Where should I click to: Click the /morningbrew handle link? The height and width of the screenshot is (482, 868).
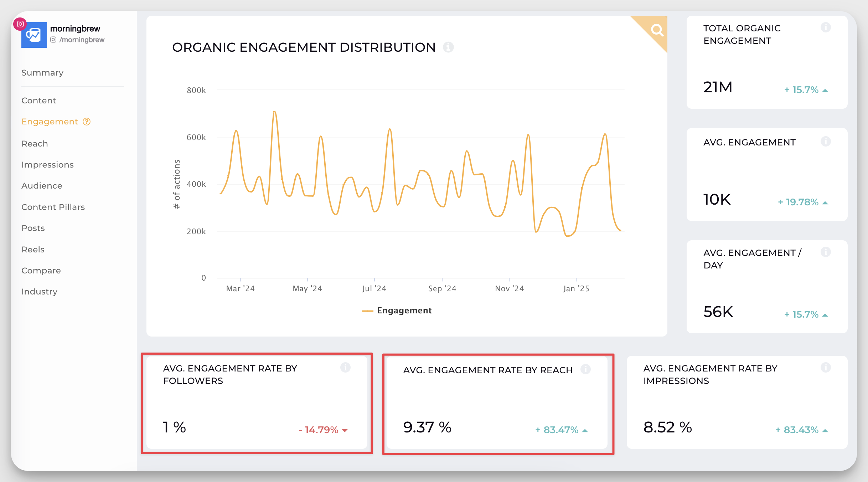tap(82, 40)
